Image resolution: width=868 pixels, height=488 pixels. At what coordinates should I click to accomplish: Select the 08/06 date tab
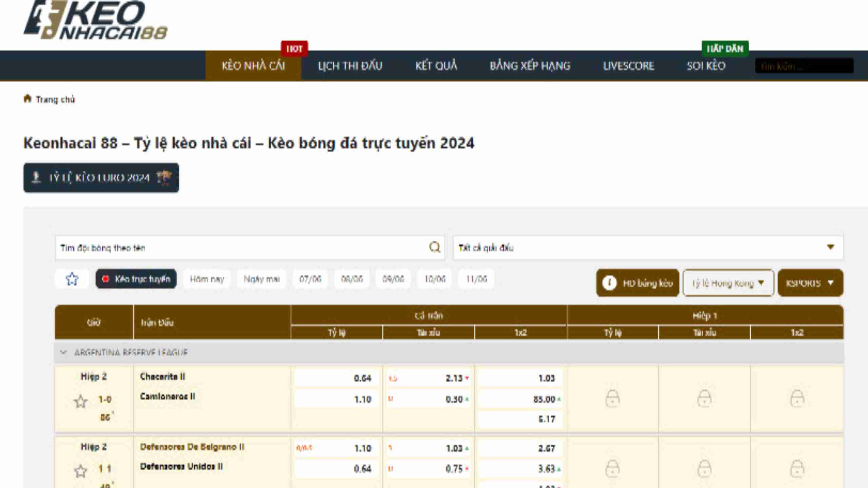(352, 279)
